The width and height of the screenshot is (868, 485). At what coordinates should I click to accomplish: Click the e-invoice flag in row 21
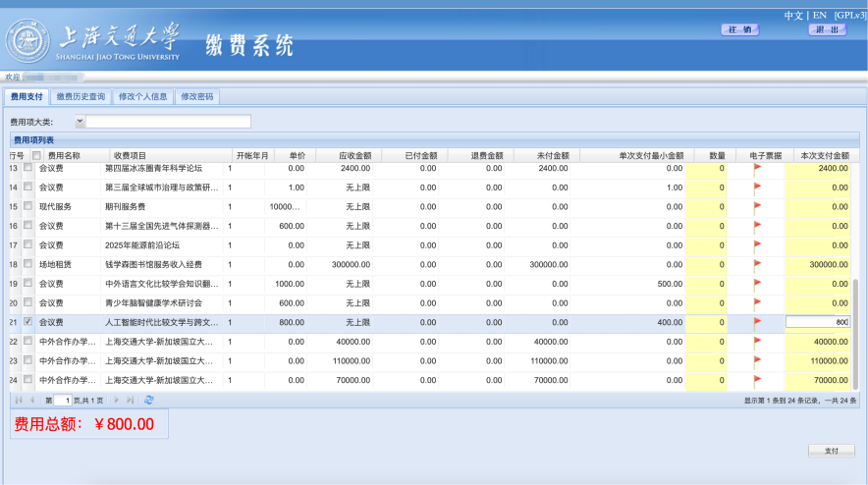[x=757, y=322]
